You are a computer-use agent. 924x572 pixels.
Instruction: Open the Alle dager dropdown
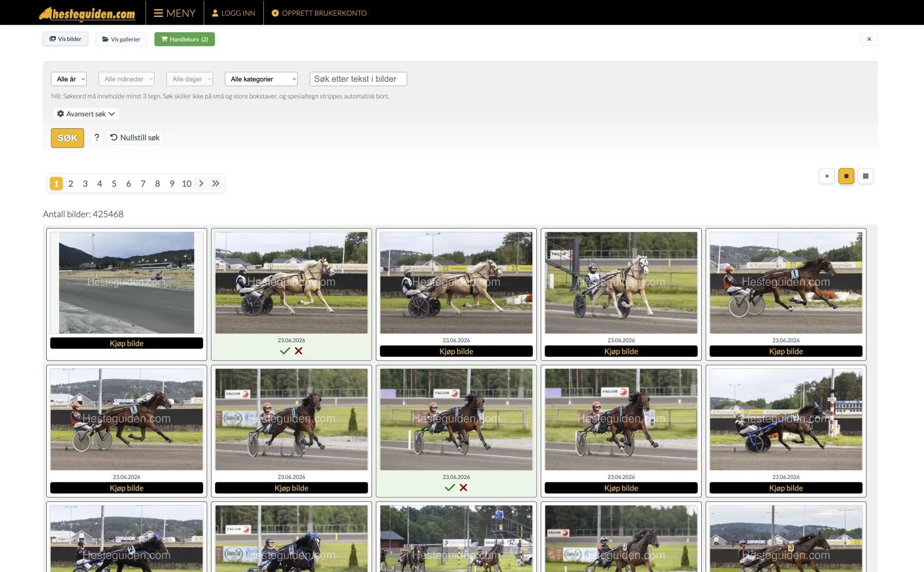coord(189,79)
